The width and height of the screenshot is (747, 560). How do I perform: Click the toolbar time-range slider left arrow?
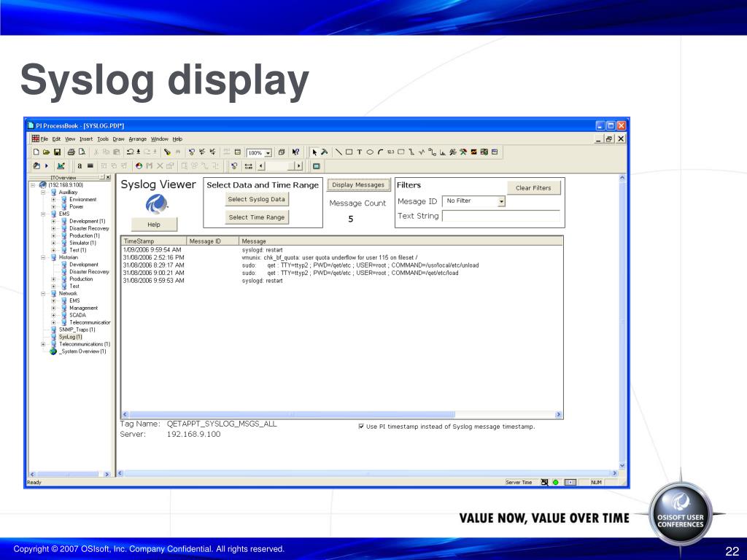[x=260, y=166]
